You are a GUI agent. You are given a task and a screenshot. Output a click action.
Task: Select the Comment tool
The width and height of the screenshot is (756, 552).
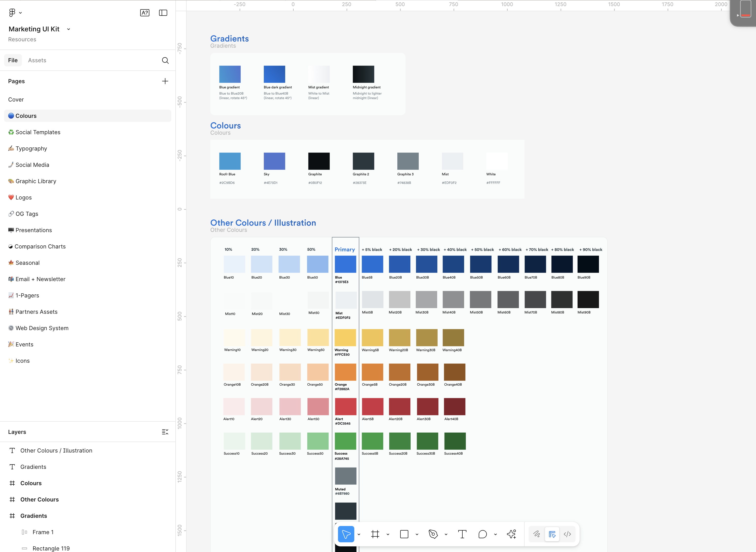[x=482, y=534]
